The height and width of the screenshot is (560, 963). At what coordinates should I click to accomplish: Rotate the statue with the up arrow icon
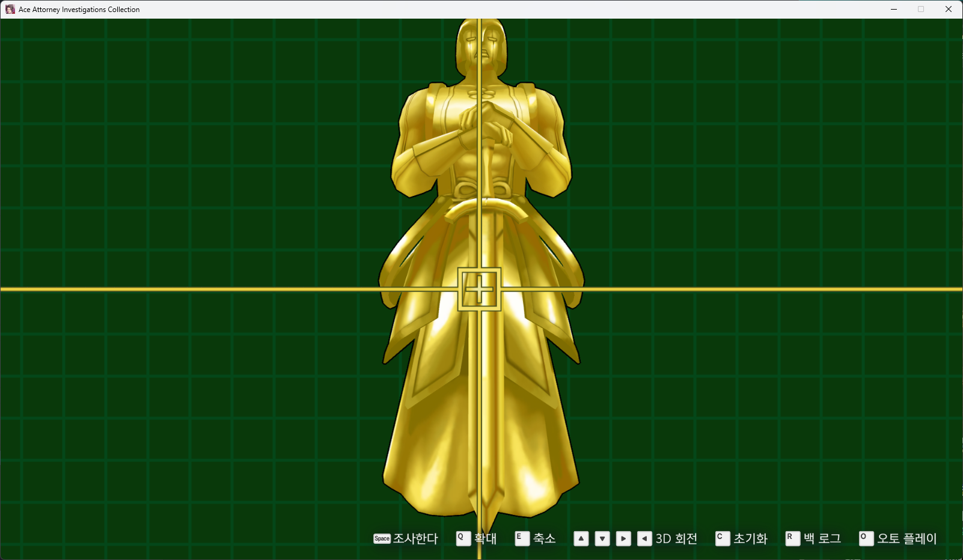581,538
